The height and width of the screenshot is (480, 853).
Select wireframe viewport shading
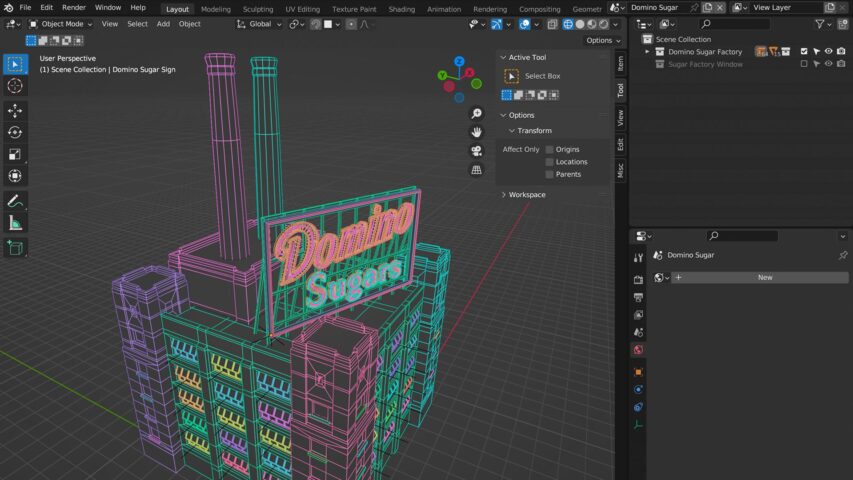click(568, 24)
